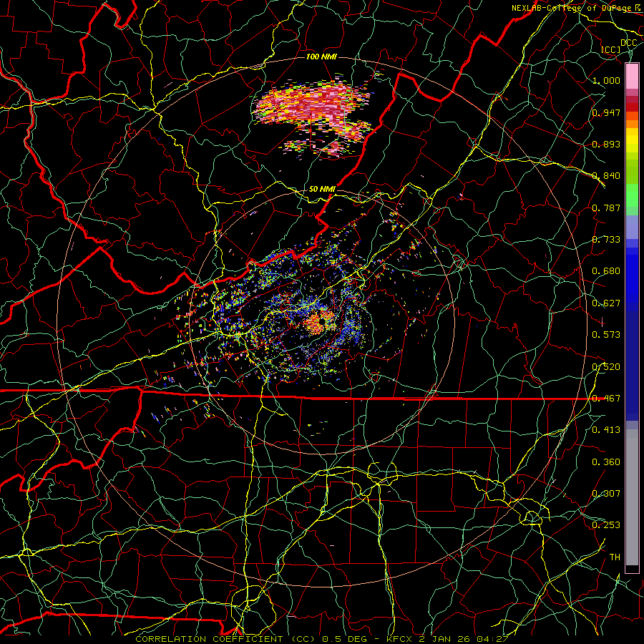Click the [CC] units label
Screen dimensions: 644x644
[x=611, y=49]
